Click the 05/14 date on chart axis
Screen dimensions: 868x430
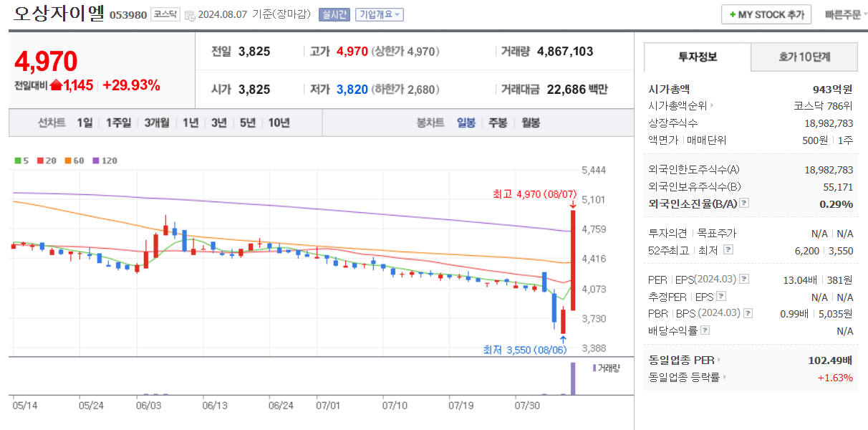(x=25, y=405)
